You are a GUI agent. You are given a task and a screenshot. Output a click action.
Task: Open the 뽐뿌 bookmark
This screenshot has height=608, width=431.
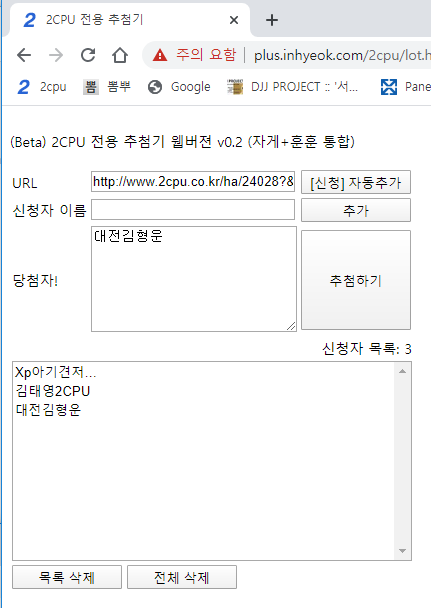(x=107, y=87)
